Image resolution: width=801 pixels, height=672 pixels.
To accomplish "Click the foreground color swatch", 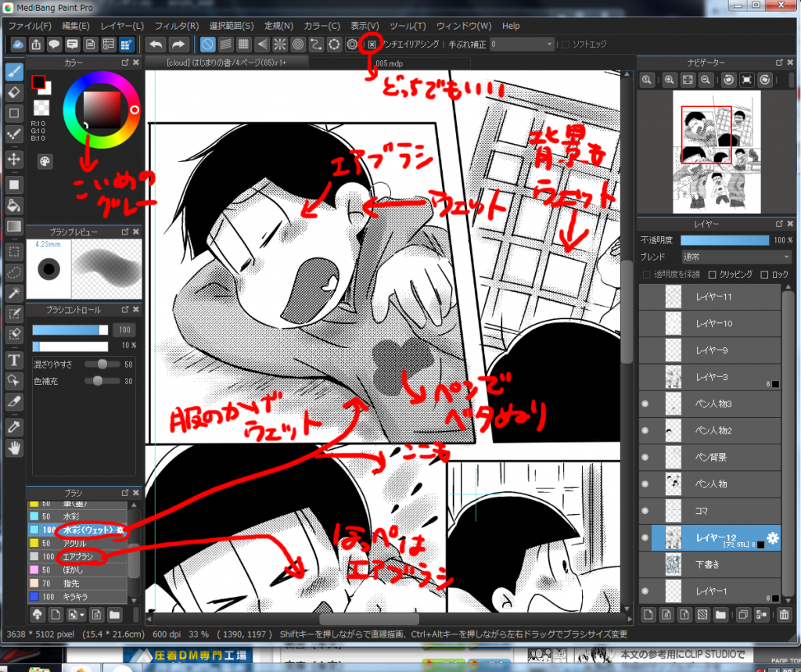I will click(38, 82).
